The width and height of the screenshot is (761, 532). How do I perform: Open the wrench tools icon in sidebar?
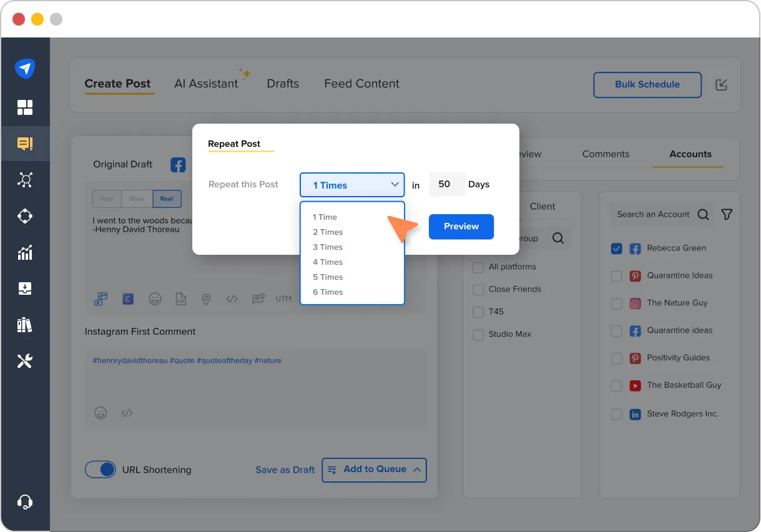pyautogui.click(x=26, y=361)
